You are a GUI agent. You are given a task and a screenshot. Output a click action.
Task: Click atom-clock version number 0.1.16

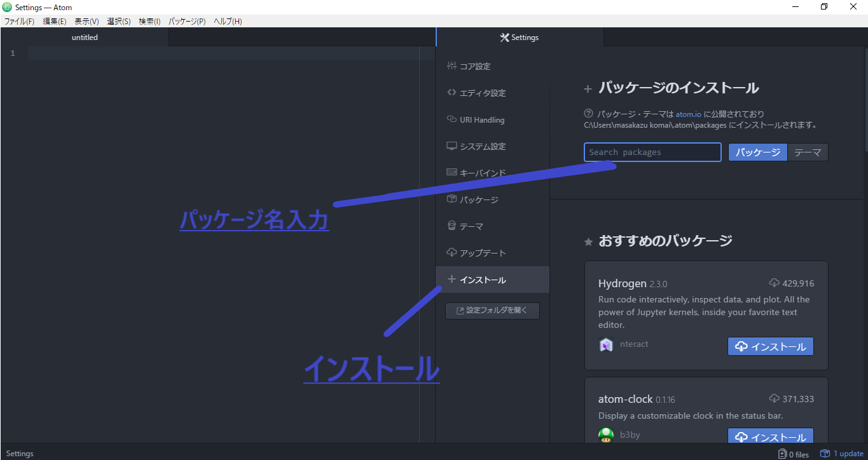(x=665, y=400)
